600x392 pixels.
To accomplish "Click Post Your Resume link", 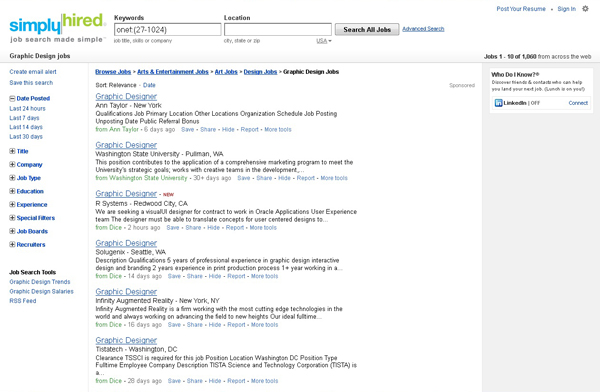I will coord(521,9).
